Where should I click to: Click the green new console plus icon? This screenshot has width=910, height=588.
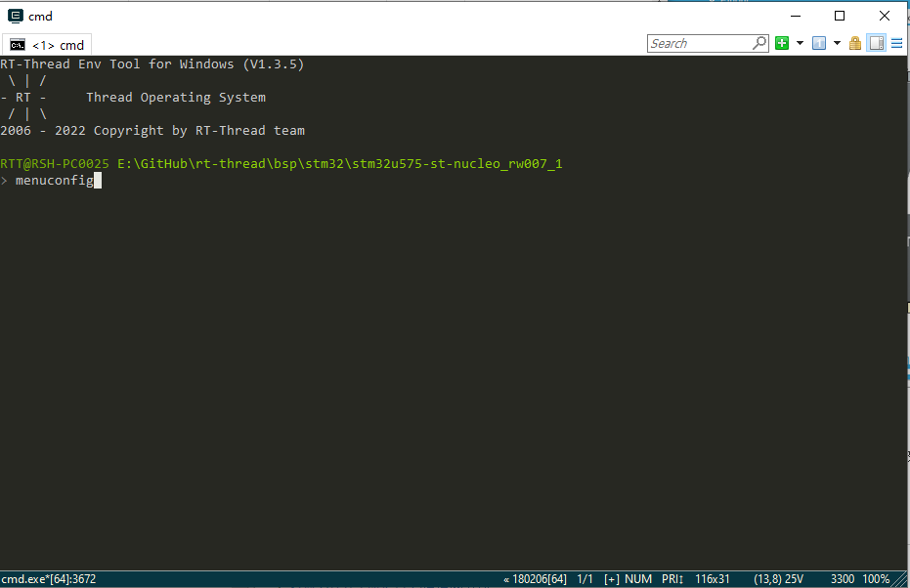coord(782,43)
